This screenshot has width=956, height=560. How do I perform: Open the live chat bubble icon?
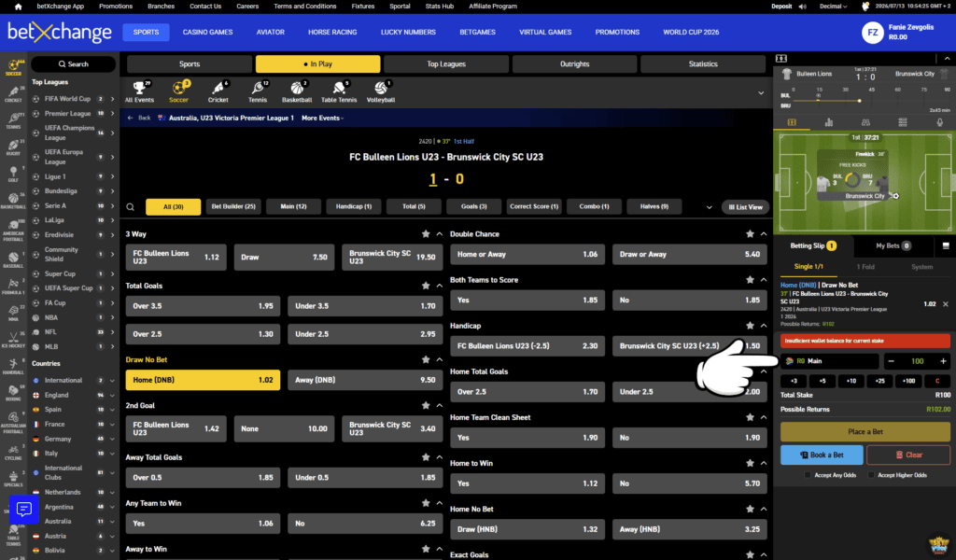(x=23, y=509)
